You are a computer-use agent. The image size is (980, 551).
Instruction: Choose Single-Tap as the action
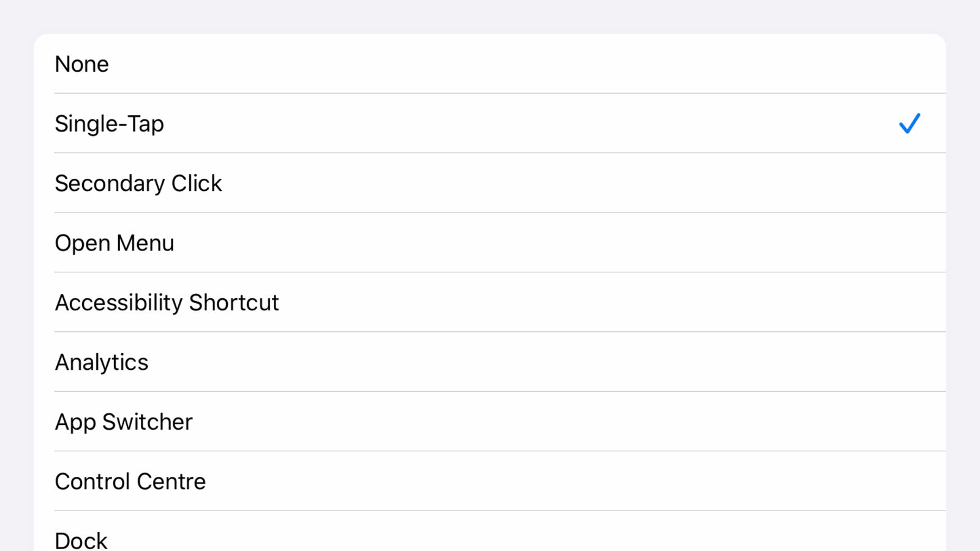tap(490, 123)
